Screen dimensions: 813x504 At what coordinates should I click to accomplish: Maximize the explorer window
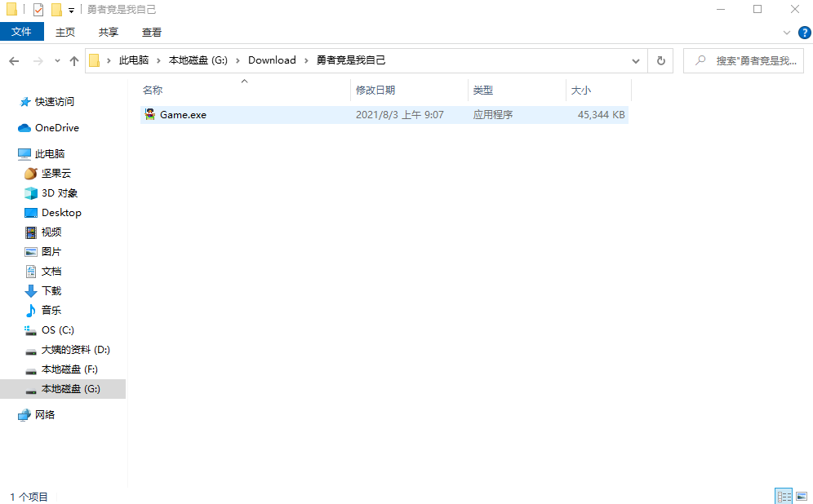coord(757,9)
